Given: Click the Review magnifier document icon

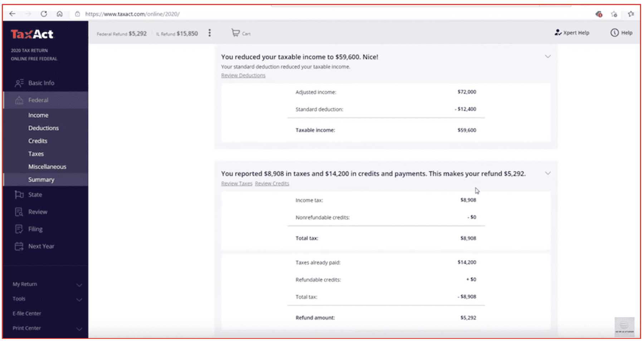Looking at the screenshot, I should 19,212.
